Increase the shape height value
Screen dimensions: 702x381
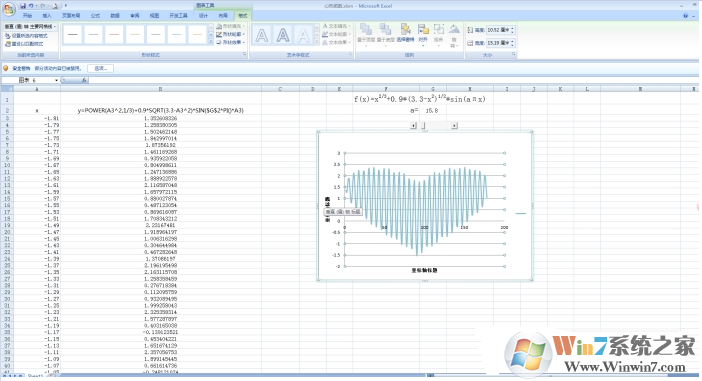pyautogui.click(x=513, y=28)
